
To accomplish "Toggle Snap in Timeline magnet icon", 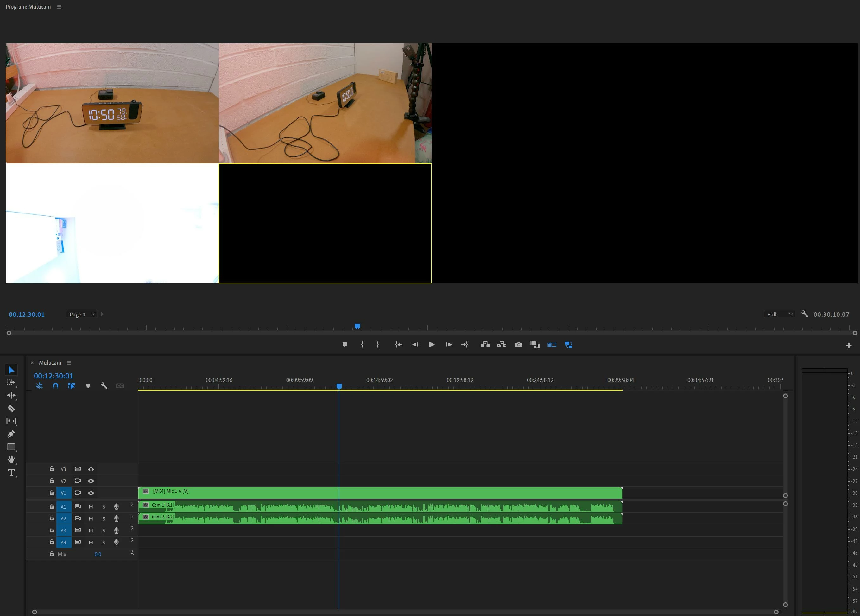I will point(55,386).
